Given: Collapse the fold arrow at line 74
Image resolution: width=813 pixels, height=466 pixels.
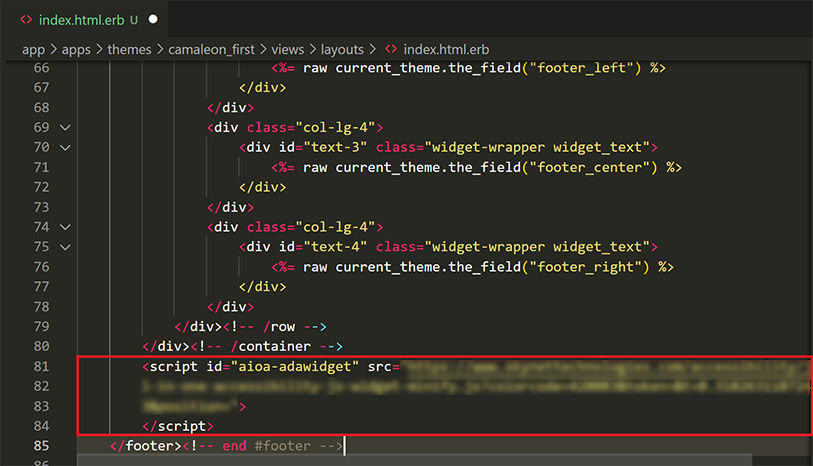Looking at the screenshot, I should (x=65, y=227).
